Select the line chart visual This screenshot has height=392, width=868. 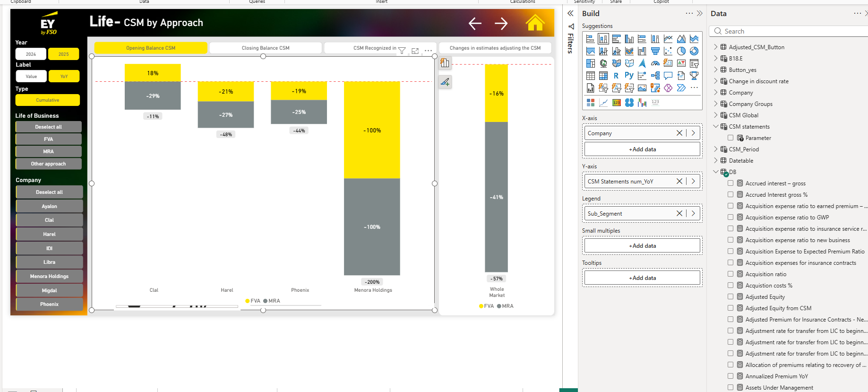(x=668, y=39)
